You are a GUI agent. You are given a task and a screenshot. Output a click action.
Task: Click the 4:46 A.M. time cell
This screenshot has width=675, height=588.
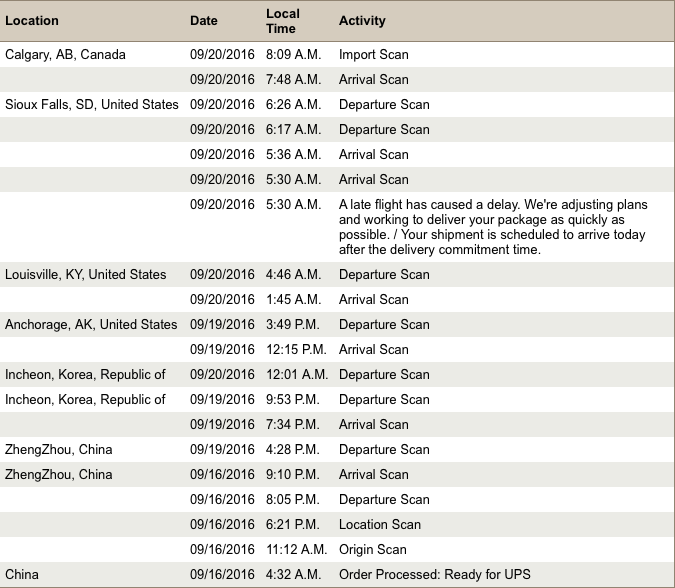[x=294, y=275]
